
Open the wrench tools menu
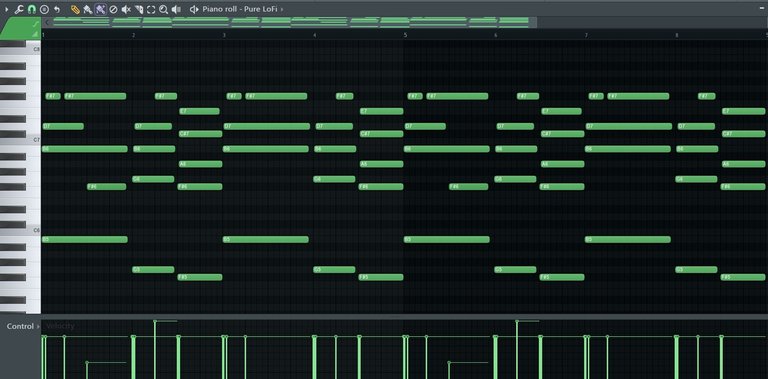point(19,9)
